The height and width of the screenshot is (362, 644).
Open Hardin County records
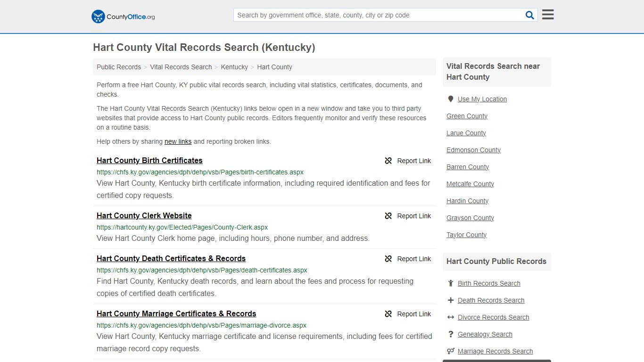(x=467, y=201)
